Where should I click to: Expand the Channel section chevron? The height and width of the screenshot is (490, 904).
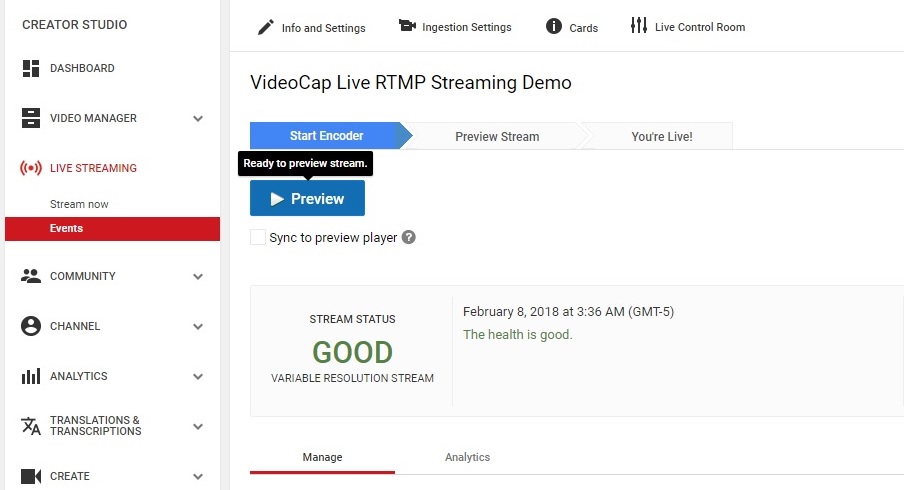198,326
